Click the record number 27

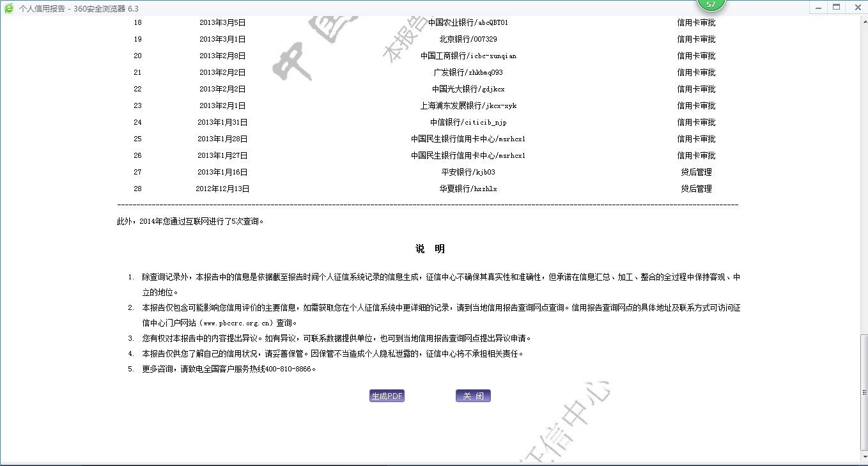click(137, 172)
